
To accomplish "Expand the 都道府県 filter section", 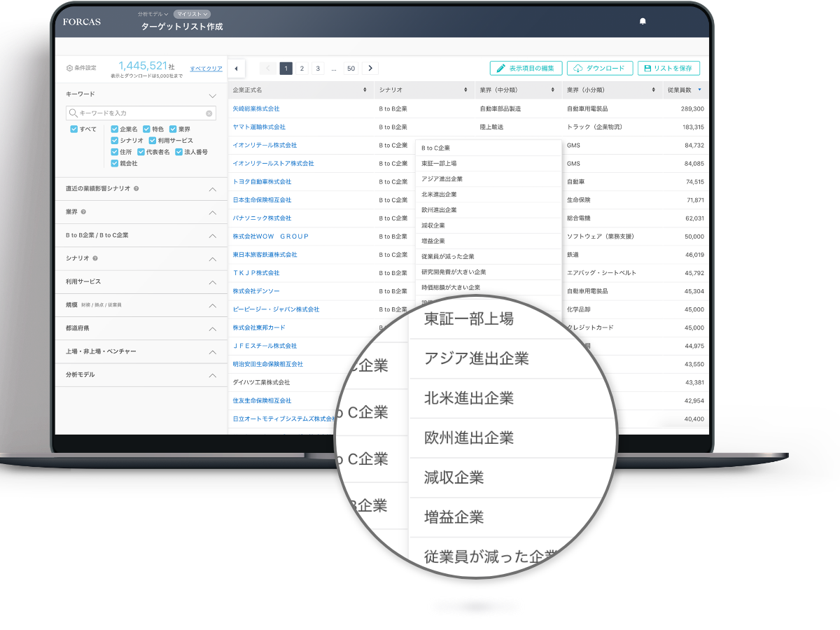I will coord(213,329).
